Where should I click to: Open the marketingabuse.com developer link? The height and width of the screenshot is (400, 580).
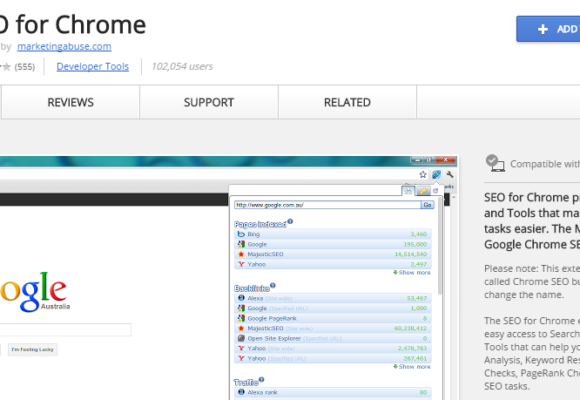pos(64,47)
